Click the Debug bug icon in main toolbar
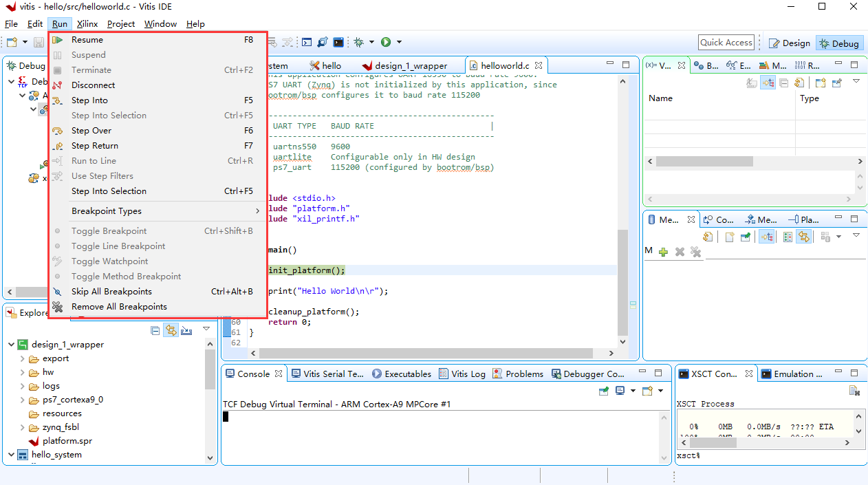868x485 pixels. 358,42
